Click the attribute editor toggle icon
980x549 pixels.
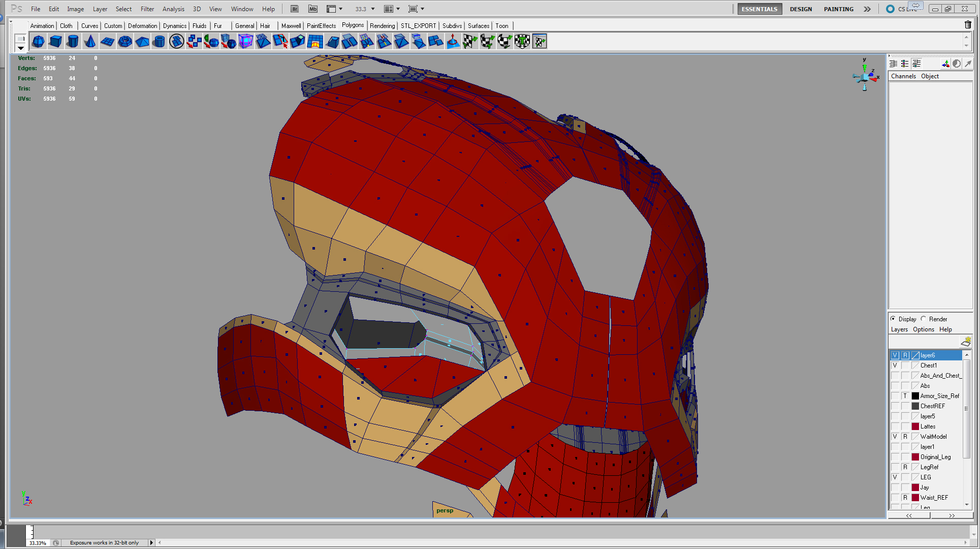point(893,64)
